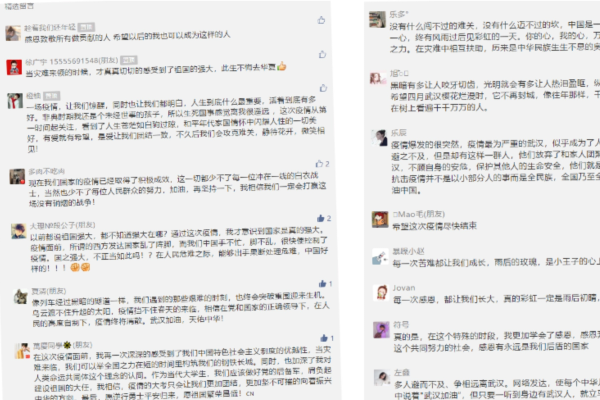Open the username 徐广宁 15555691548(朋友)
The image size is (600, 400).
[72, 61]
